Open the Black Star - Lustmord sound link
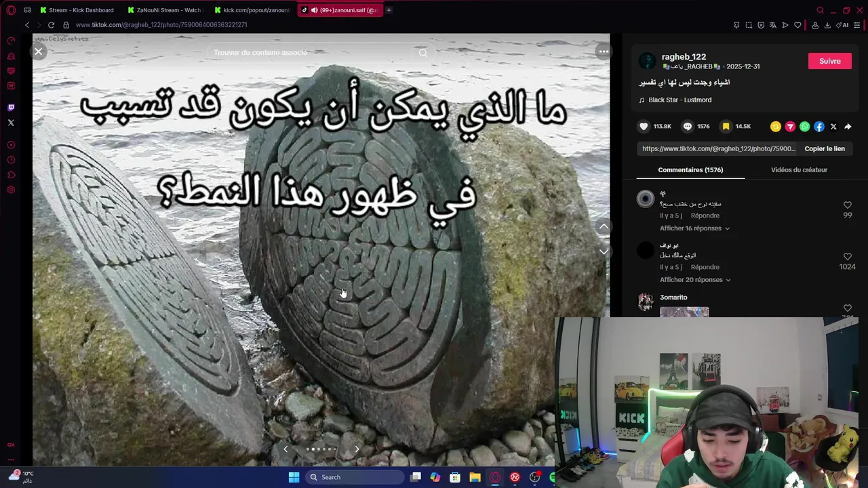 point(679,100)
